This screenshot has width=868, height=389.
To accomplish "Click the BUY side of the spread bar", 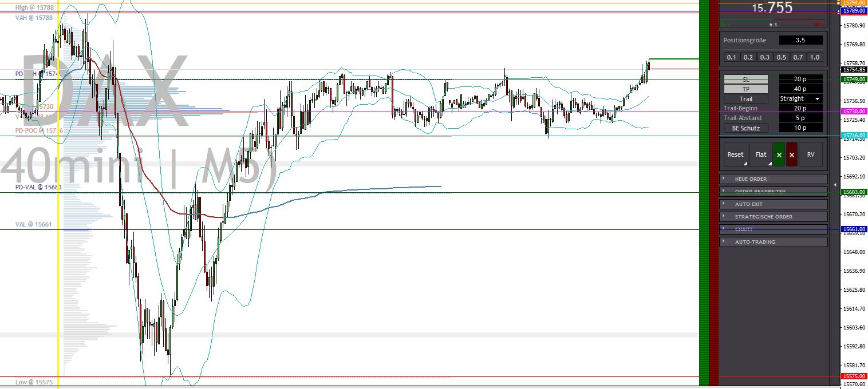I will [727, 25].
